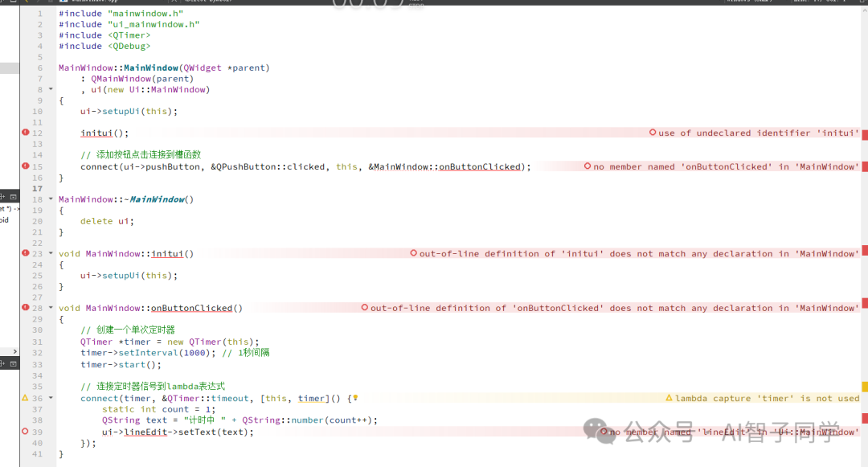Click the upper side-panel close button left of line 18
868x467 pixels.
14,196
